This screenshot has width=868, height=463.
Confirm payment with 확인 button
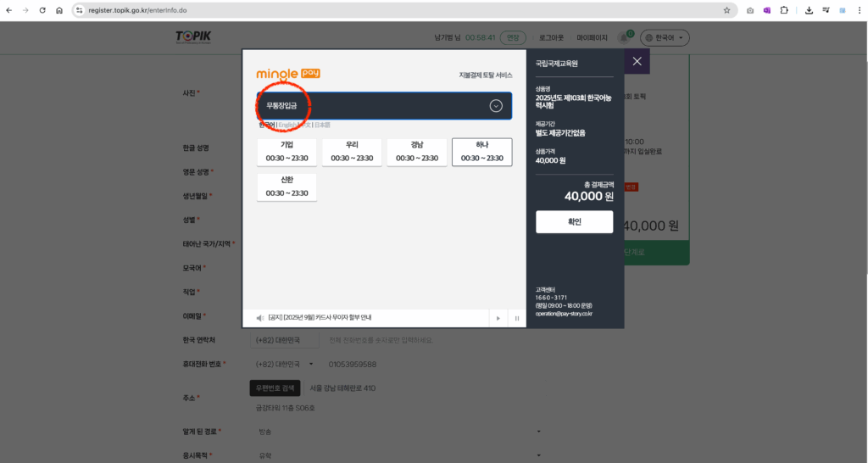point(574,221)
